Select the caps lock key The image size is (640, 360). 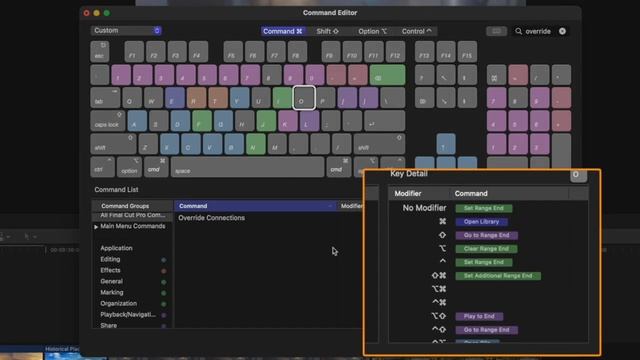coord(108,121)
